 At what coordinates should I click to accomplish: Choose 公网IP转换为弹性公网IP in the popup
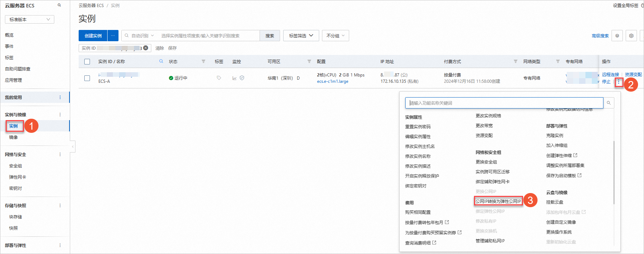pos(498,201)
